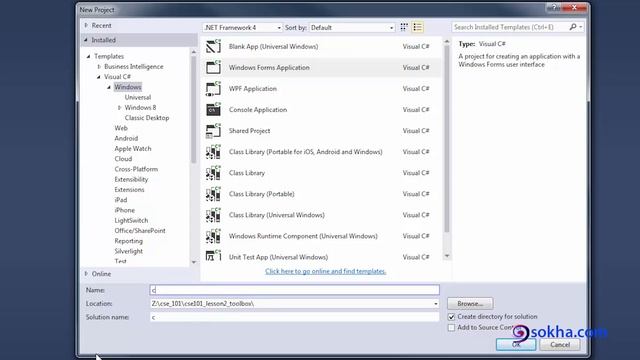Collapse the Installed section
The height and width of the screenshot is (360, 640).
point(86,40)
